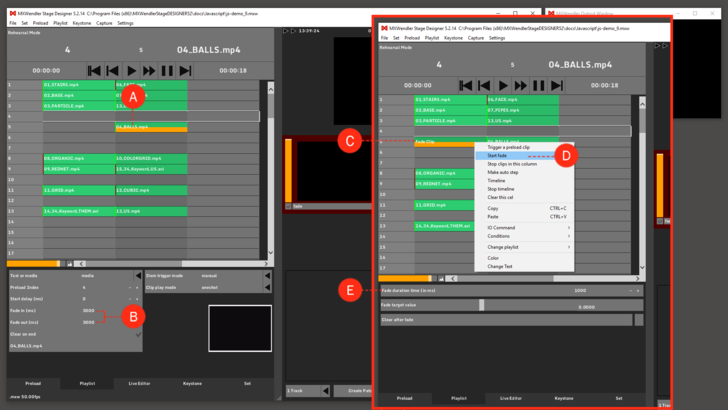Screen dimensions: 728x410
Task: Open the Item trigger mode dropdown arrow
Action: click(267, 276)
